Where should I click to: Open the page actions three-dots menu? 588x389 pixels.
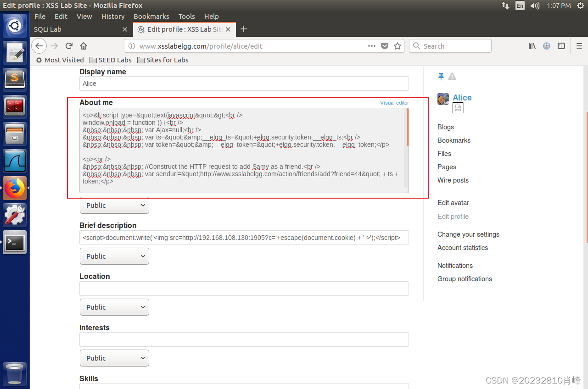[372, 46]
